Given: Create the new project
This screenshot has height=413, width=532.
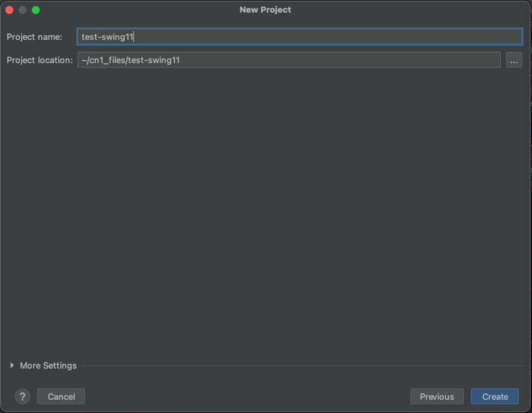Looking at the screenshot, I should coord(495,396).
